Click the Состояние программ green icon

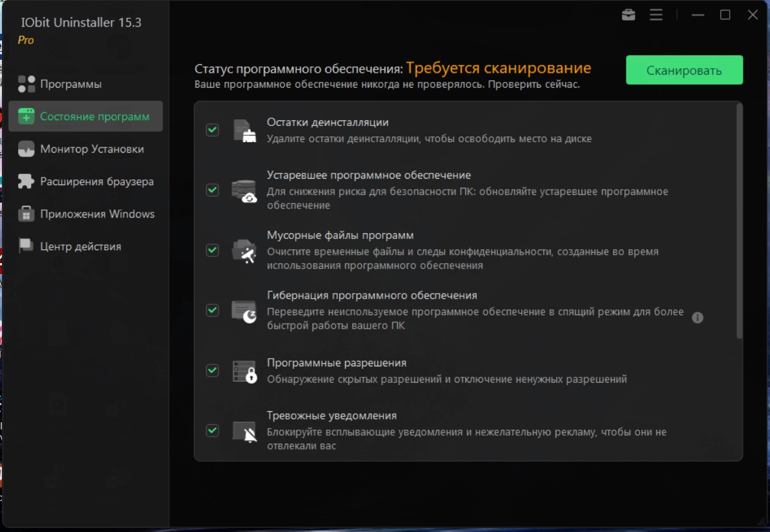(27, 116)
